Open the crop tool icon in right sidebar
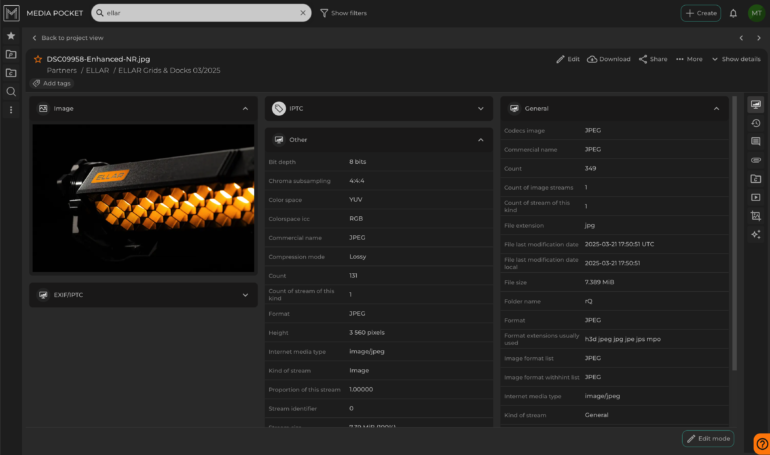Image resolution: width=770 pixels, height=455 pixels. (756, 215)
